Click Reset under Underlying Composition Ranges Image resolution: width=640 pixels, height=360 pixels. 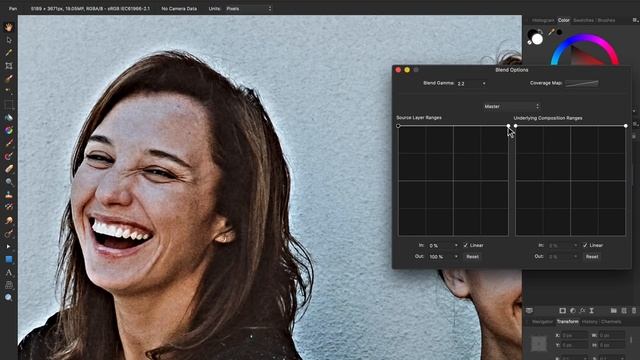click(592, 257)
